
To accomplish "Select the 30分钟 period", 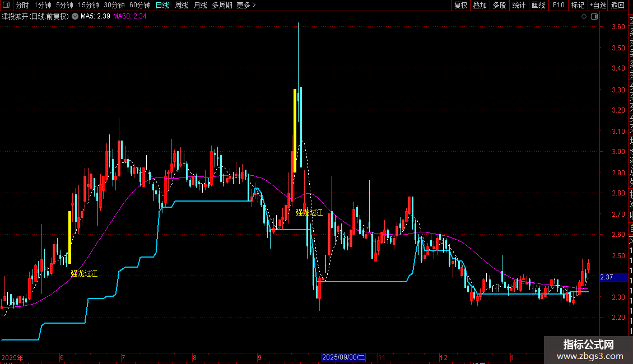I will [114, 5].
